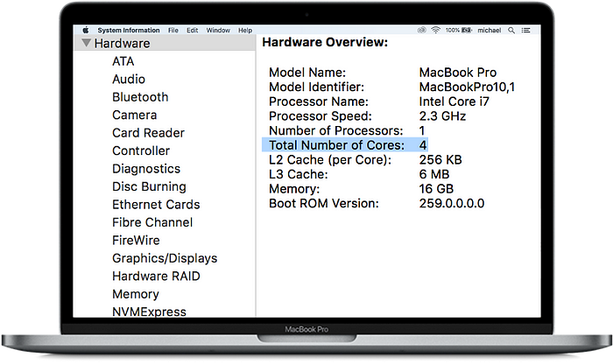Click the Model Name label
The image size is (613, 364).
click(307, 73)
